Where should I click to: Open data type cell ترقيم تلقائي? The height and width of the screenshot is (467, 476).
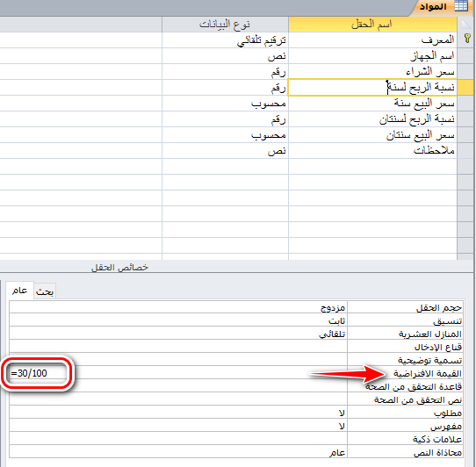click(225, 40)
